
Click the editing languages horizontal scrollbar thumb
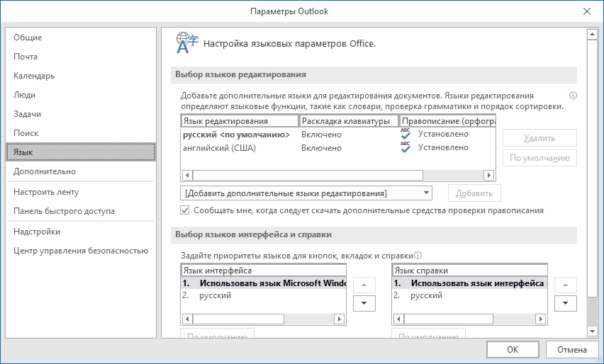308,175
